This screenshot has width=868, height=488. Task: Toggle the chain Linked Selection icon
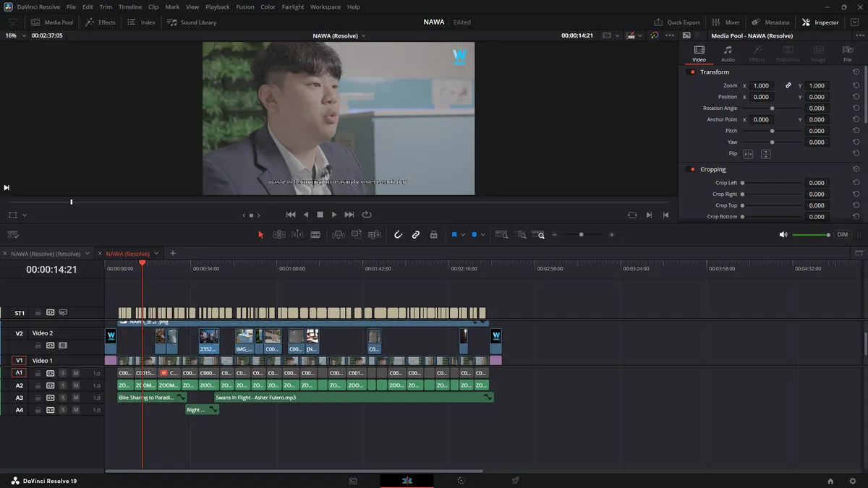[416, 235]
